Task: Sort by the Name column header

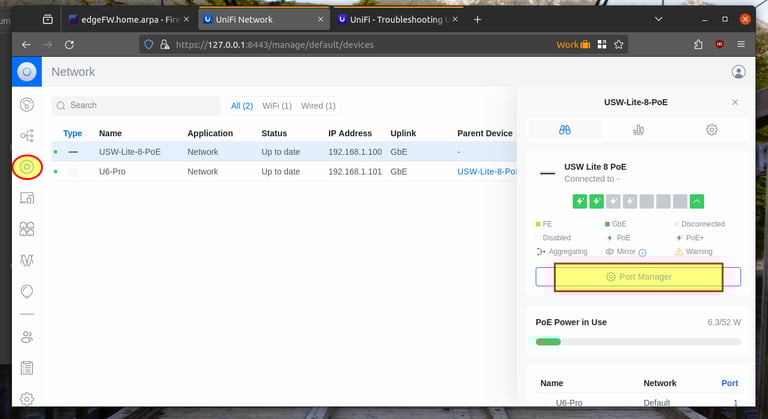Action: pyautogui.click(x=110, y=133)
